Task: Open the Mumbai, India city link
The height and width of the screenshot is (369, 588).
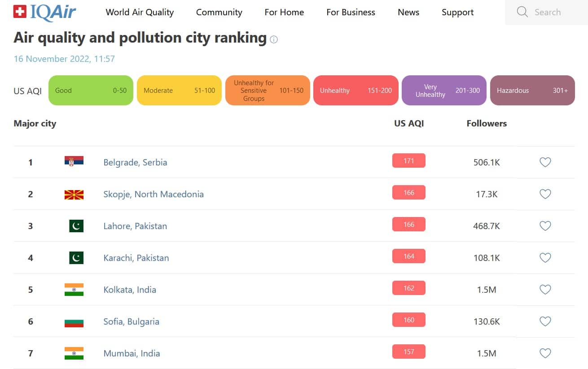Action: [x=132, y=353]
